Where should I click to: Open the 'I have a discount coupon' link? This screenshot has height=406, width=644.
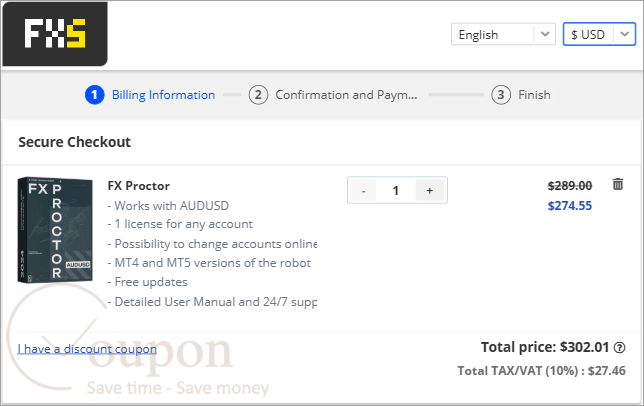87,349
